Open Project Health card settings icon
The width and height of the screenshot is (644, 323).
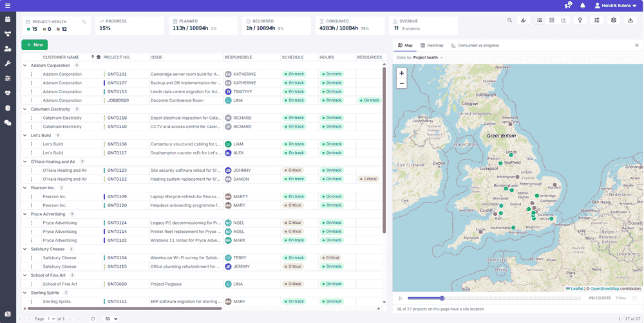coord(84,22)
